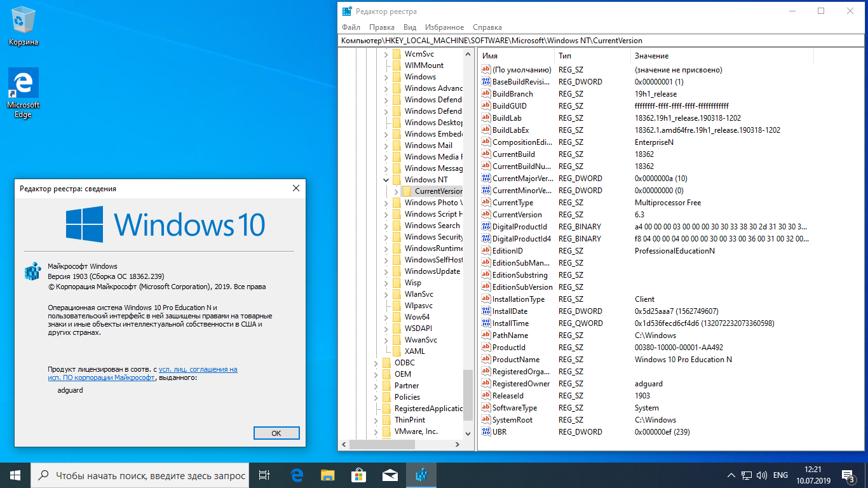Open Task View in the taskbar
This screenshot has height=488, width=868.
[264, 475]
